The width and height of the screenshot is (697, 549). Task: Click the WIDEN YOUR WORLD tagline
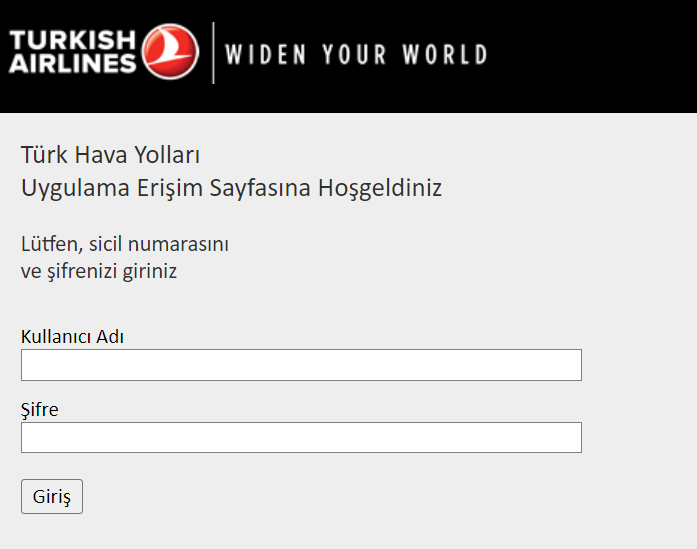click(356, 55)
